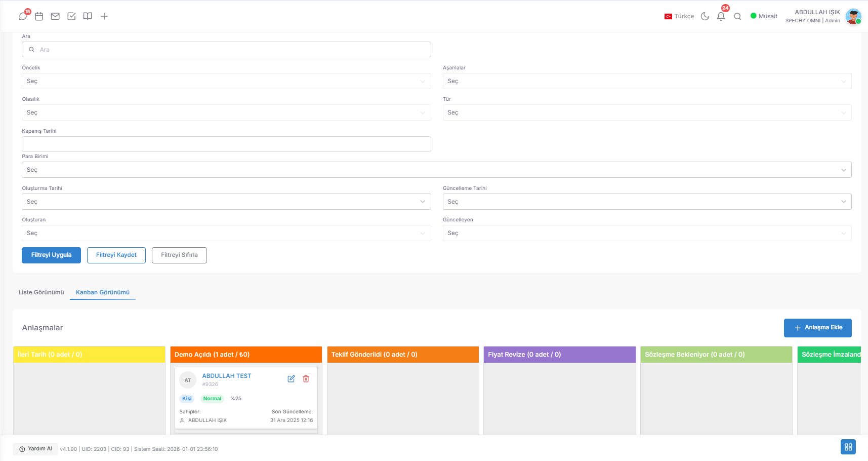Switch to Kanban Görünümü tab
The width and height of the screenshot is (868, 461).
click(103, 292)
